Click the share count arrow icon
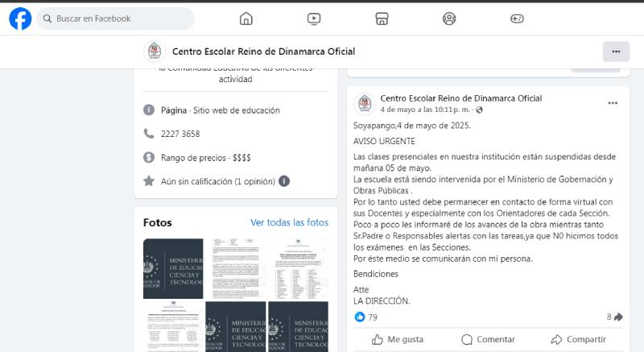 (x=618, y=317)
